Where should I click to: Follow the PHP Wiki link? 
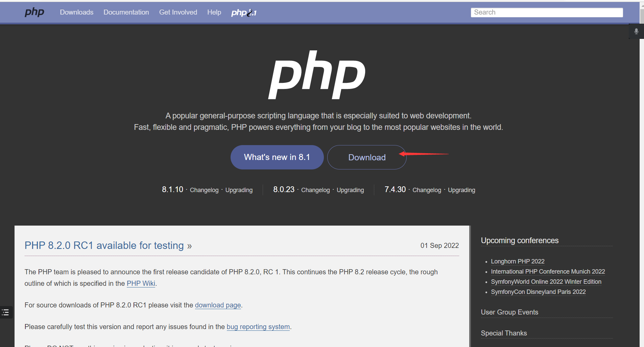point(141,283)
